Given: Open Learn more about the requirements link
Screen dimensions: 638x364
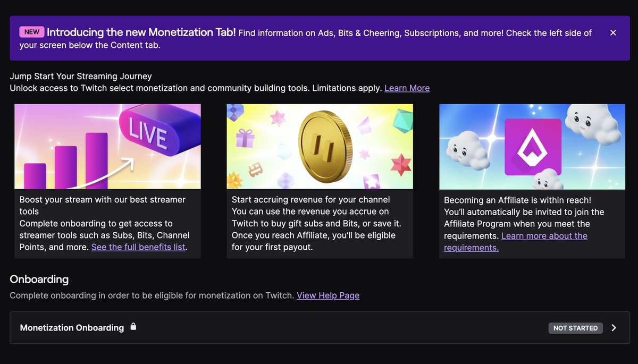Looking at the screenshot, I should 516,242.
